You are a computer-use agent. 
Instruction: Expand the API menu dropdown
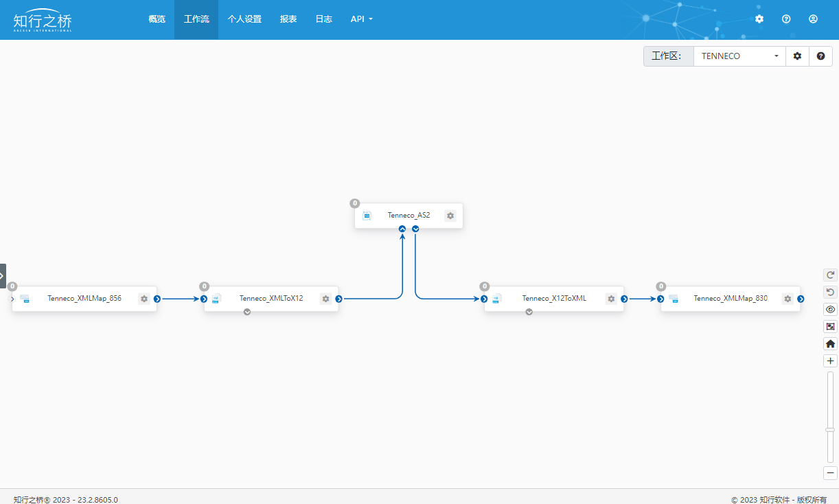[x=361, y=19]
